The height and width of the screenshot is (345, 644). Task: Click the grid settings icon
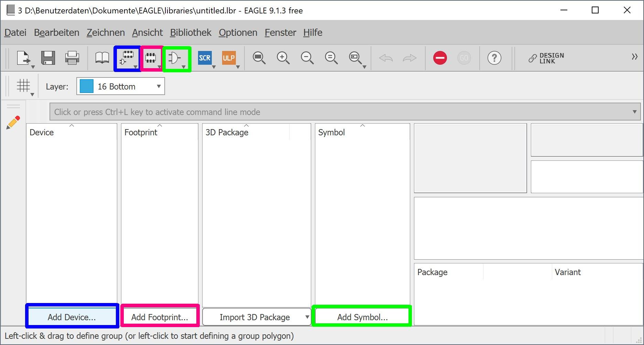point(23,86)
